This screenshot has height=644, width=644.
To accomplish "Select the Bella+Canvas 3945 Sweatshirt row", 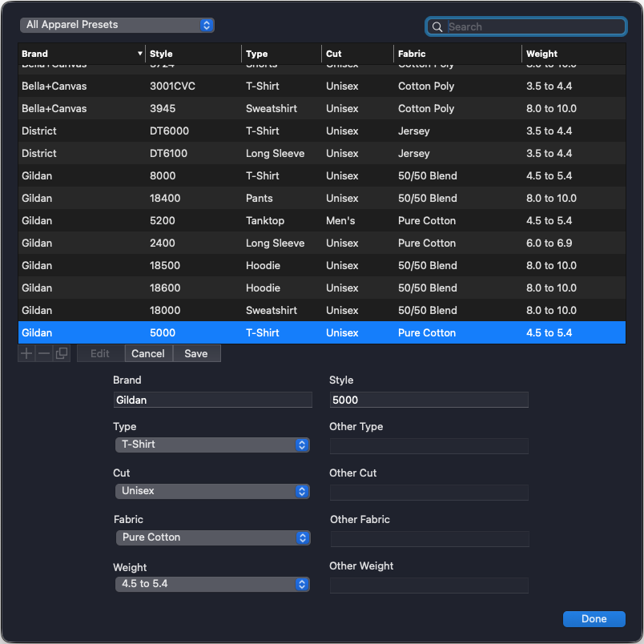I will tap(320, 108).
